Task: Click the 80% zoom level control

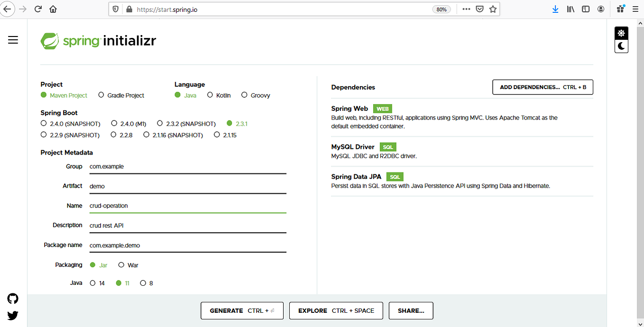Action: (x=442, y=9)
